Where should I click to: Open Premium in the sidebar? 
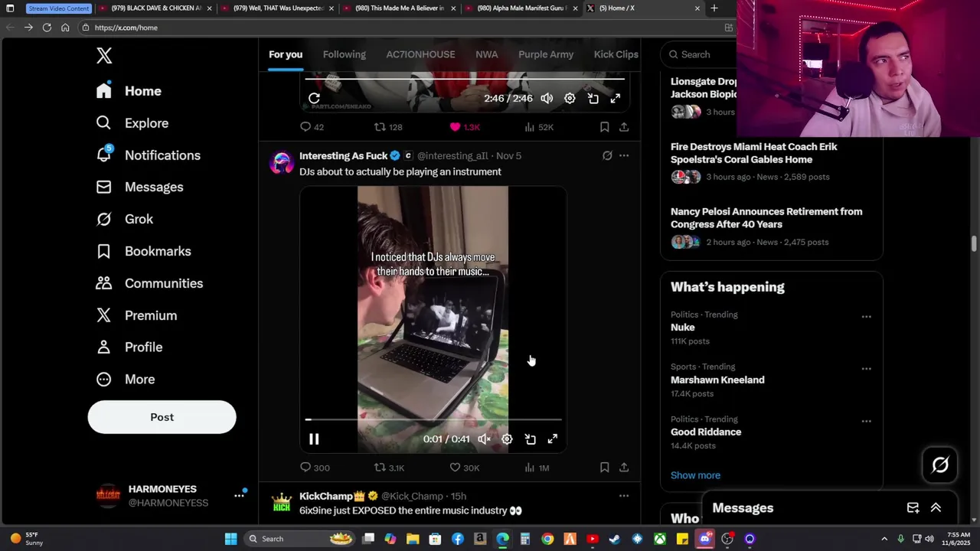click(x=136, y=316)
